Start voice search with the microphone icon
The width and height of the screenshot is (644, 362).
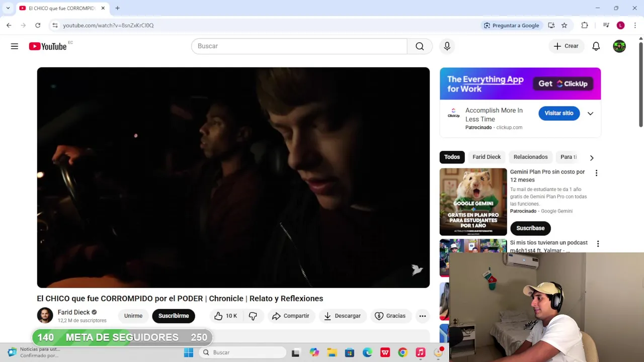[x=447, y=46]
